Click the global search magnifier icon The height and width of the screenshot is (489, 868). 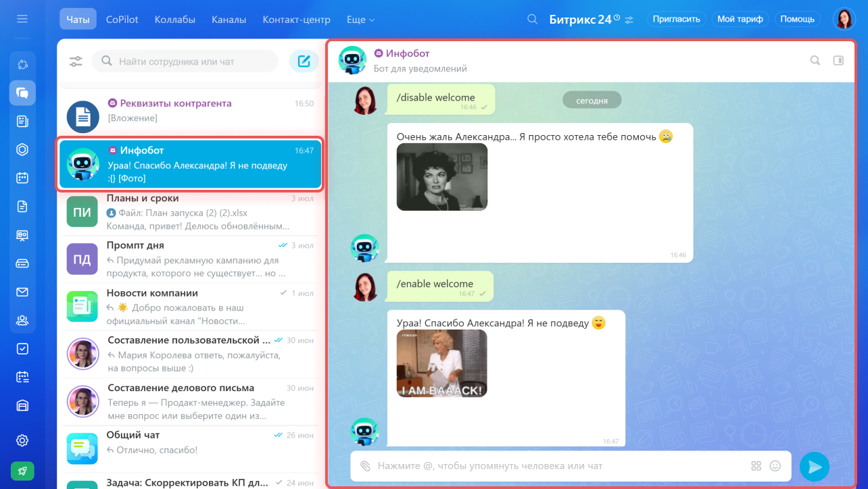coord(533,19)
